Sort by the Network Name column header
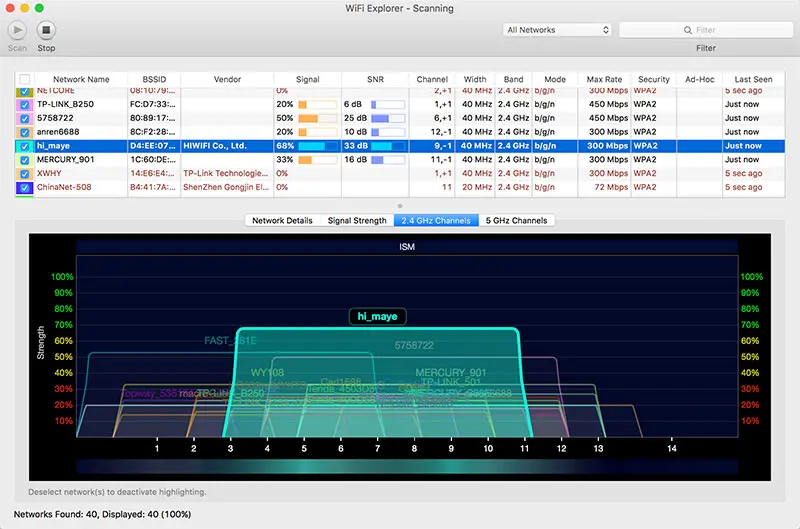 81,79
